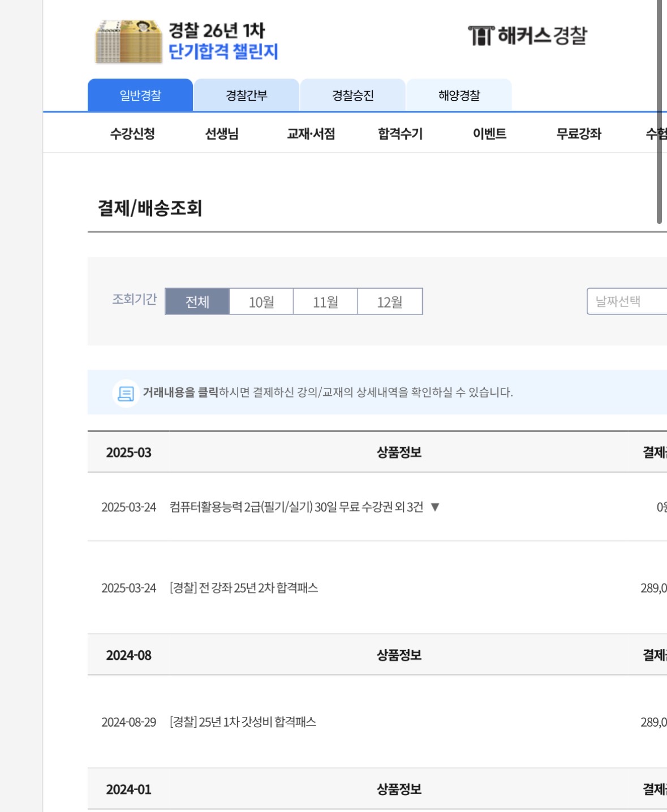The image size is (667, 812).
Task: Open the 교재·서점 menu
Action: pyautogui.click(x=311, y=134)
